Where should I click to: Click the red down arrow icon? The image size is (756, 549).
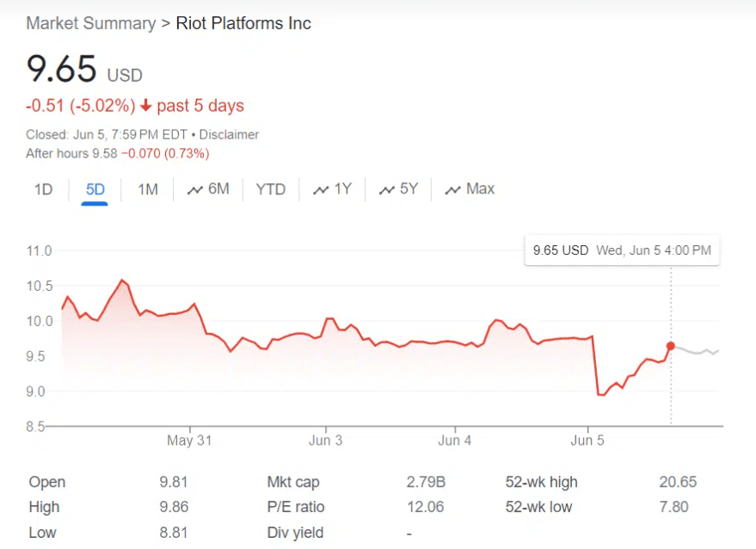point(145,106)
